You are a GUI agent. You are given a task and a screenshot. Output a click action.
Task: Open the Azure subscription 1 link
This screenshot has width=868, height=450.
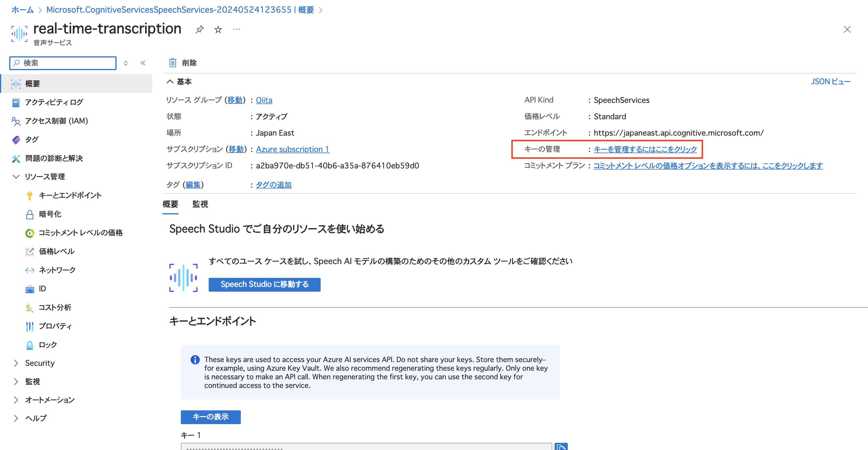[x=292, y=149]
